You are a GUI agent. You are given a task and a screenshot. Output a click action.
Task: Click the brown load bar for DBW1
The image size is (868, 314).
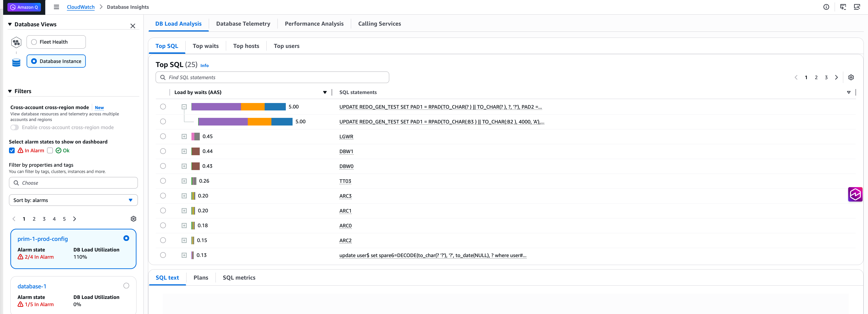[x=195, y=151]
